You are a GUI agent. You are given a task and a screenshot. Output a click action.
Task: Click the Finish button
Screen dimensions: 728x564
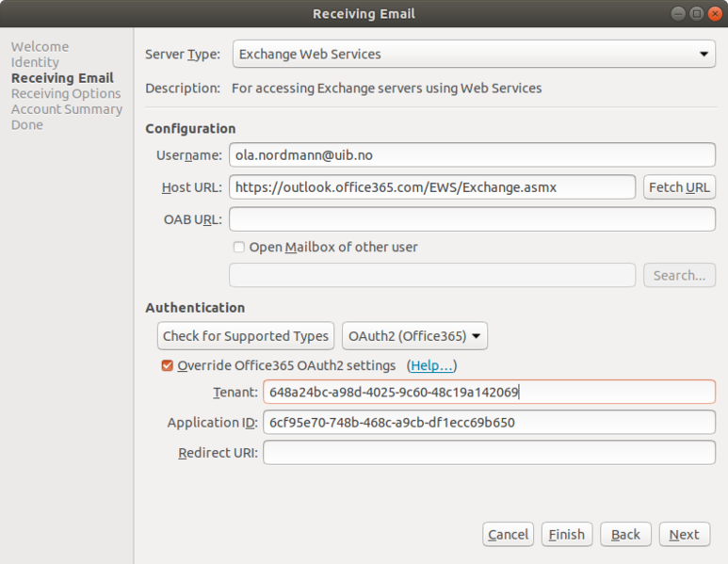coord(566,534)
